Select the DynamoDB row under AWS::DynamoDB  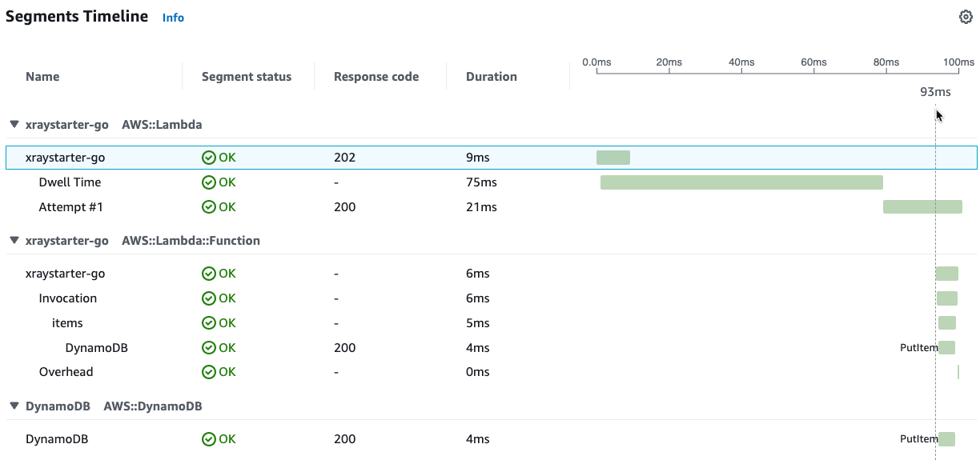(491, 439)
